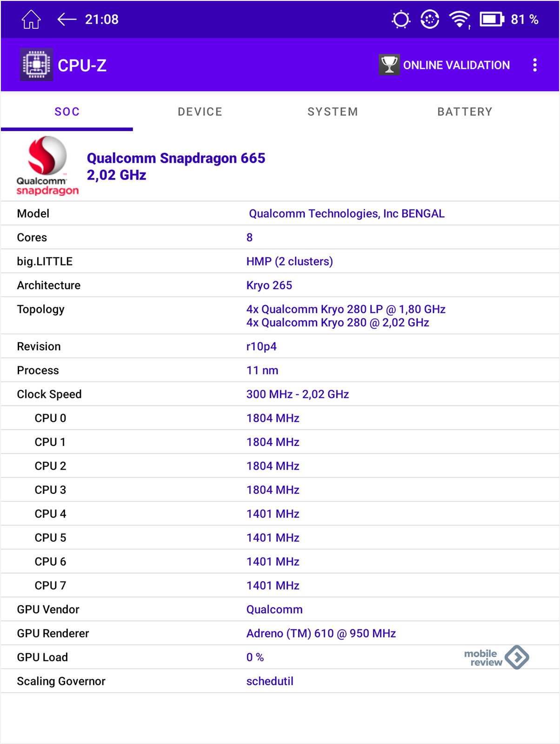This screenshot has height=744, width=560.
Task: Tap the Qualcomm Snapdragon logo
Action: (x=47, y=166)
